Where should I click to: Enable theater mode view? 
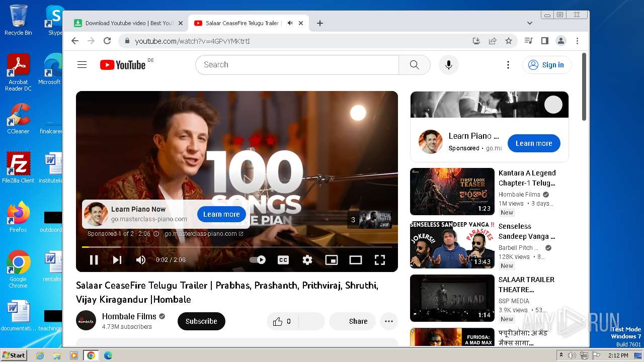click(x=356, y=260)
